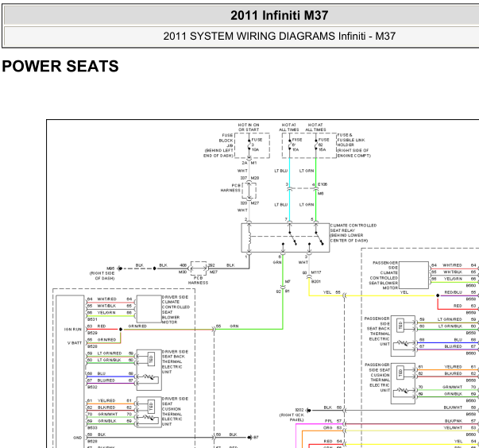
Task: Select connector label 'M30'
Action: coord(183,272)
